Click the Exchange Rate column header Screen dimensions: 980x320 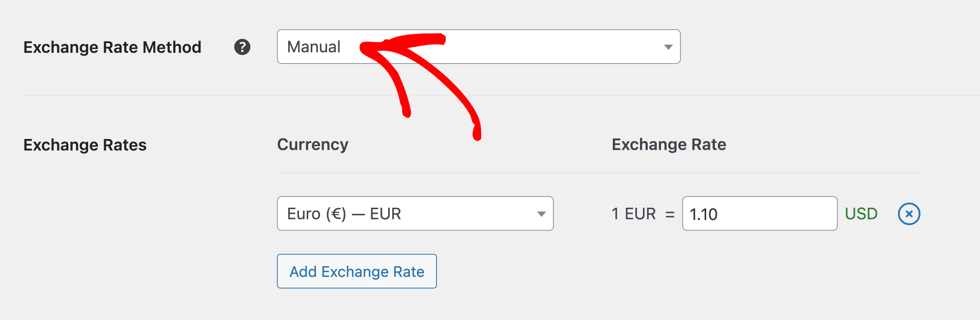[668, 145]
